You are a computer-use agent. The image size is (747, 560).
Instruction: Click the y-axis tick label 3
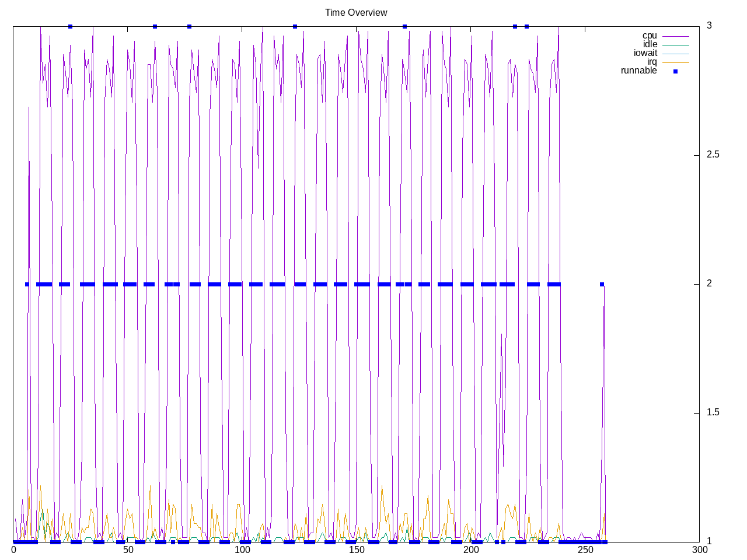tap(709, 26)
